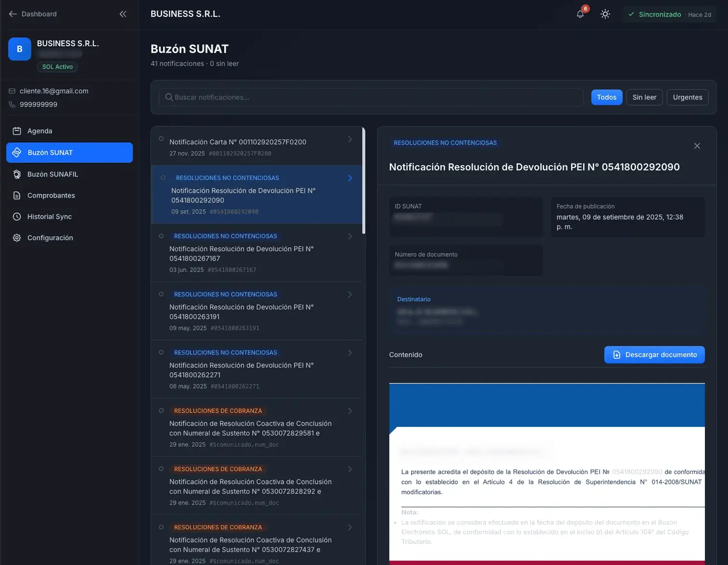This screenshot has width=728, height=565.
Task: Expand Devolución PEI 0541800267167 chevron
Action: [350, 237]
